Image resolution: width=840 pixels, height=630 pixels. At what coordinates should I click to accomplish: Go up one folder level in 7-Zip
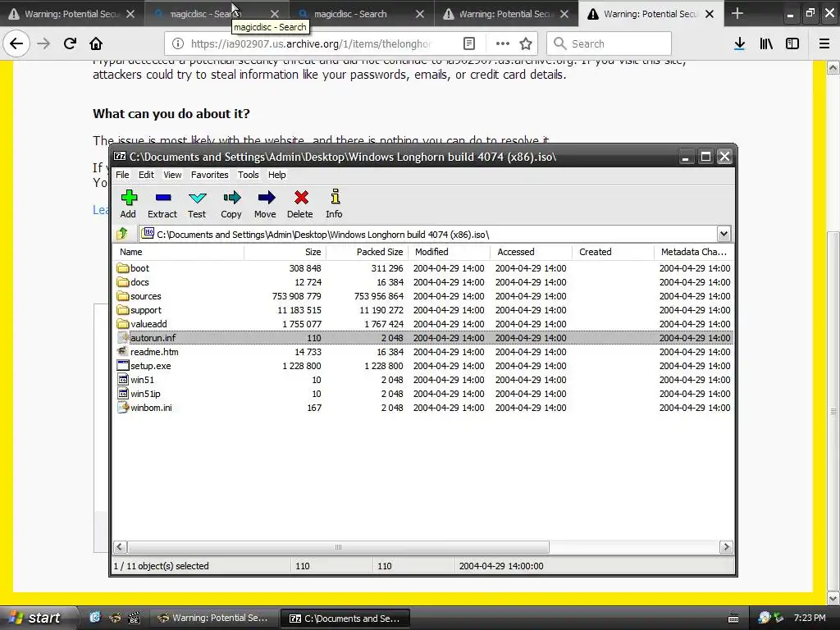tap(123, 234)
